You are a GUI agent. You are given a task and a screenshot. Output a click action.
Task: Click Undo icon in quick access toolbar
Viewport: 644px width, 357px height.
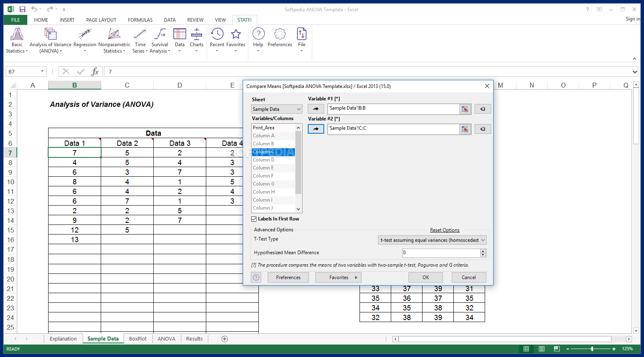coord(34,9)
